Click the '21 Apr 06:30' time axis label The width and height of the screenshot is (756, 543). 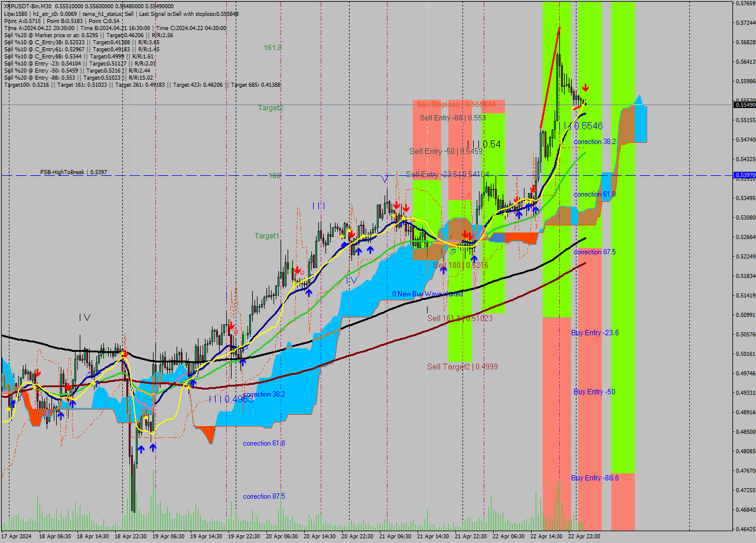point(395,537)
